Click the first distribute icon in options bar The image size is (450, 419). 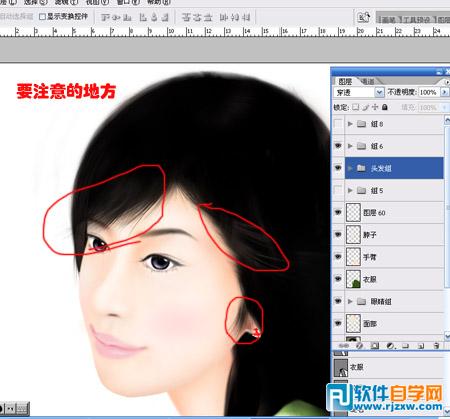[185, 17]
